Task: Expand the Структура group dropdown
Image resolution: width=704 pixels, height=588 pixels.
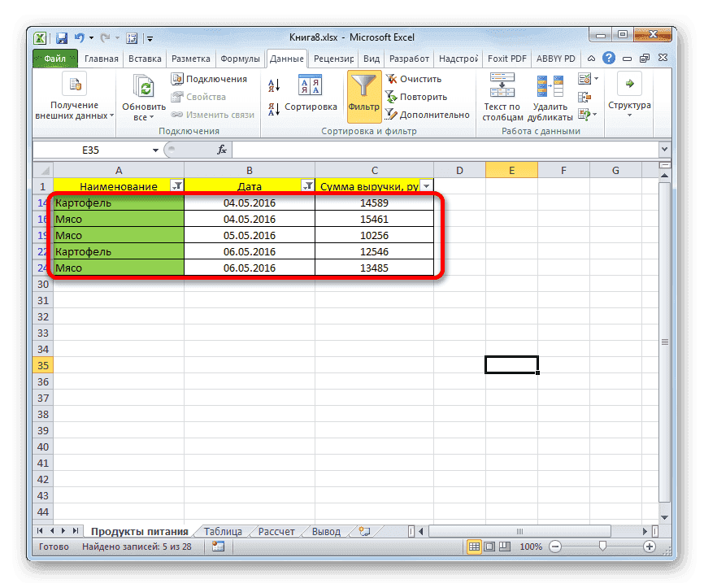Action: pos(628,114)
